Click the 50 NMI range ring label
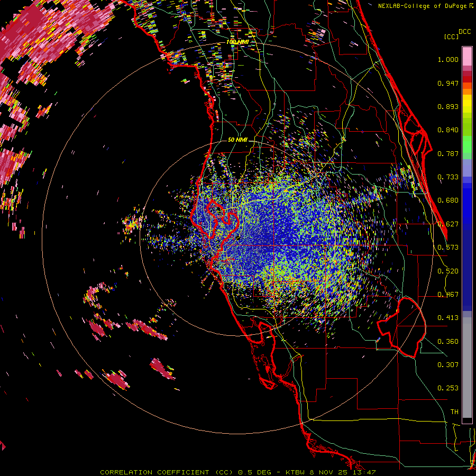Screen dimensions: 476x476 pyautogui.click(x=237, y=140)
